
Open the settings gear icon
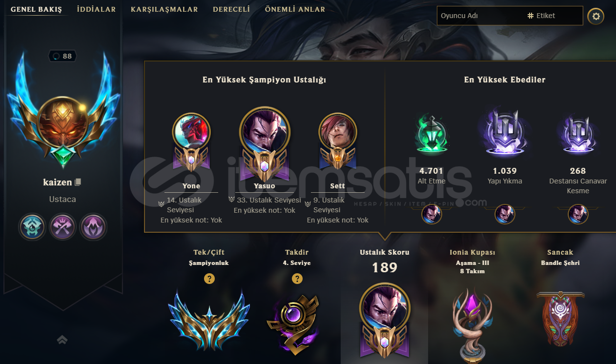595,16
